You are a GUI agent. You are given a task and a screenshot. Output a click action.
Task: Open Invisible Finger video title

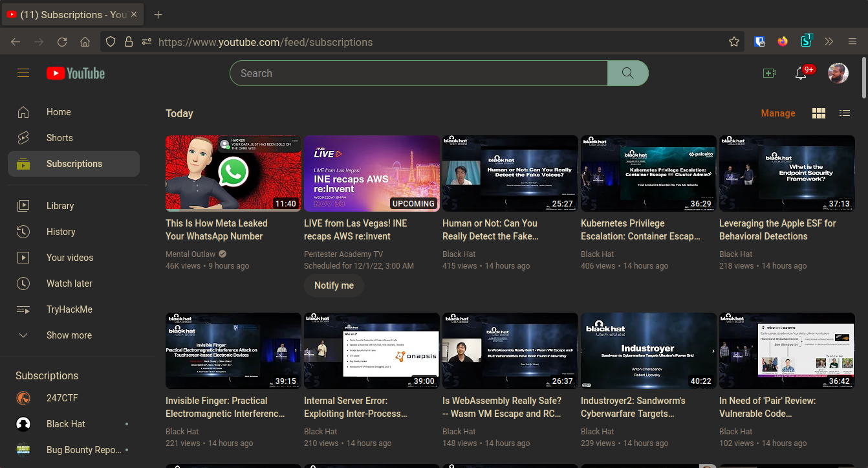click(x=225, y=407)
